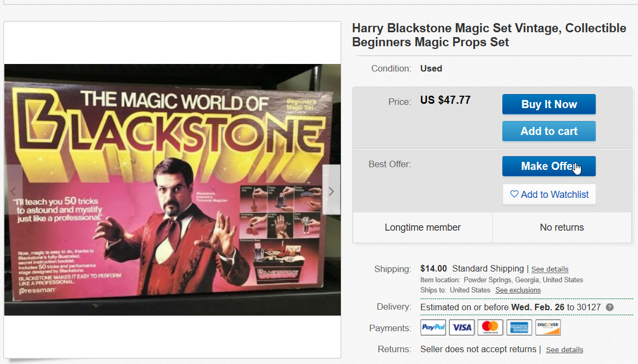Open returns See details link

564,349
